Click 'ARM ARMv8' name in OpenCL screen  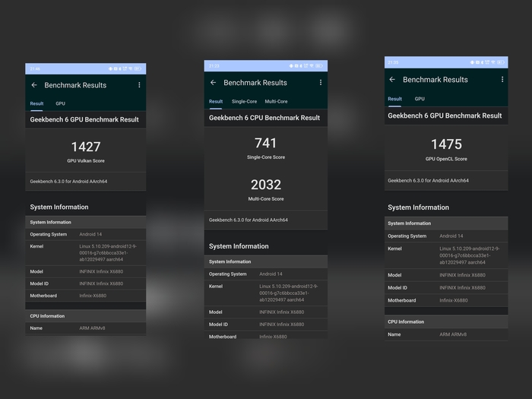[453, 334]
